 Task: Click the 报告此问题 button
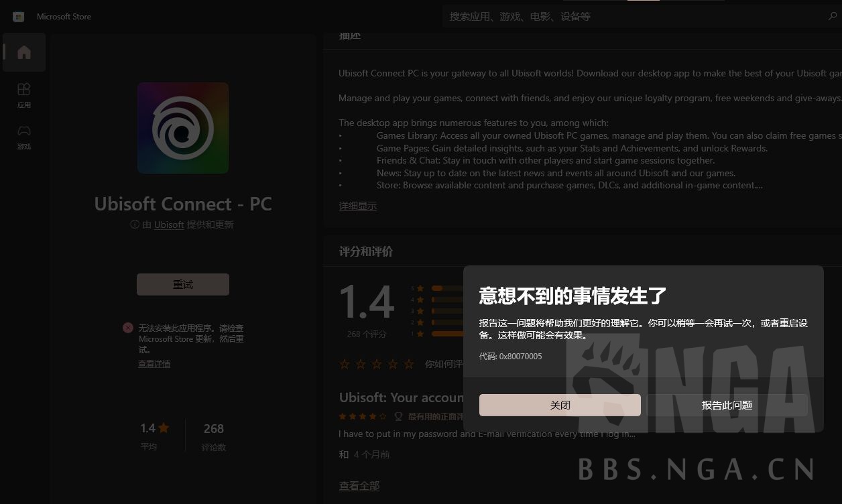727,405
